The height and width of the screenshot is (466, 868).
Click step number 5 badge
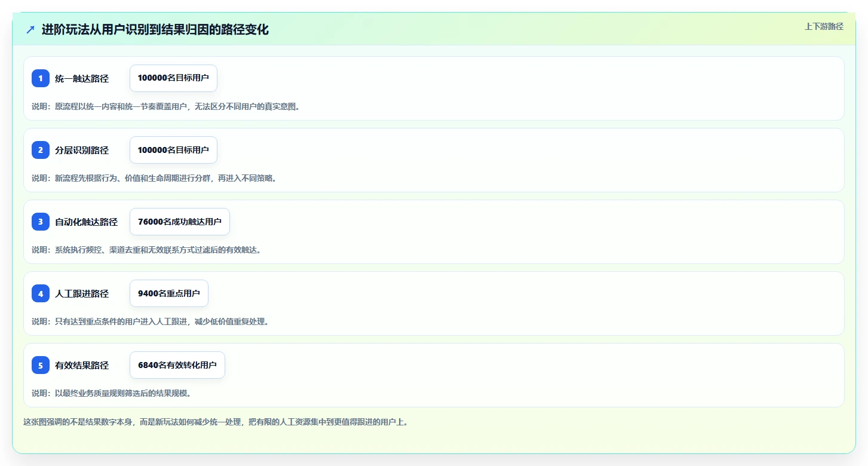[41, 365]
